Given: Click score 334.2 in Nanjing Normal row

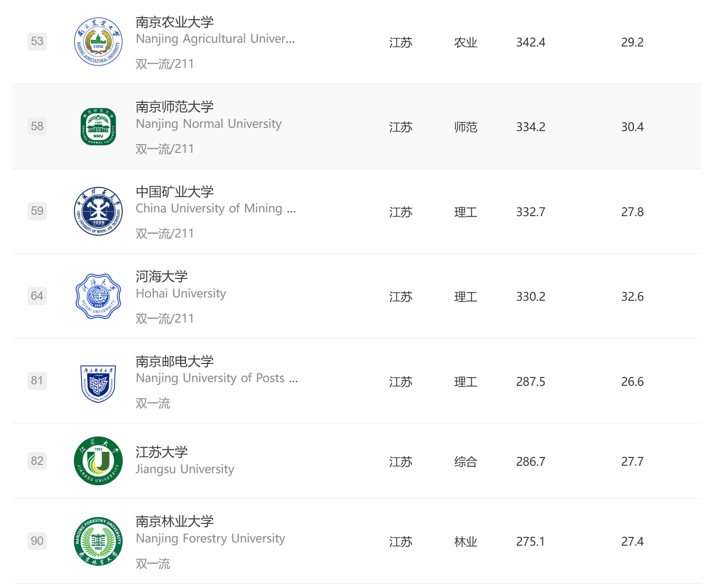Looking at the screenshot, I should [531, 127].
